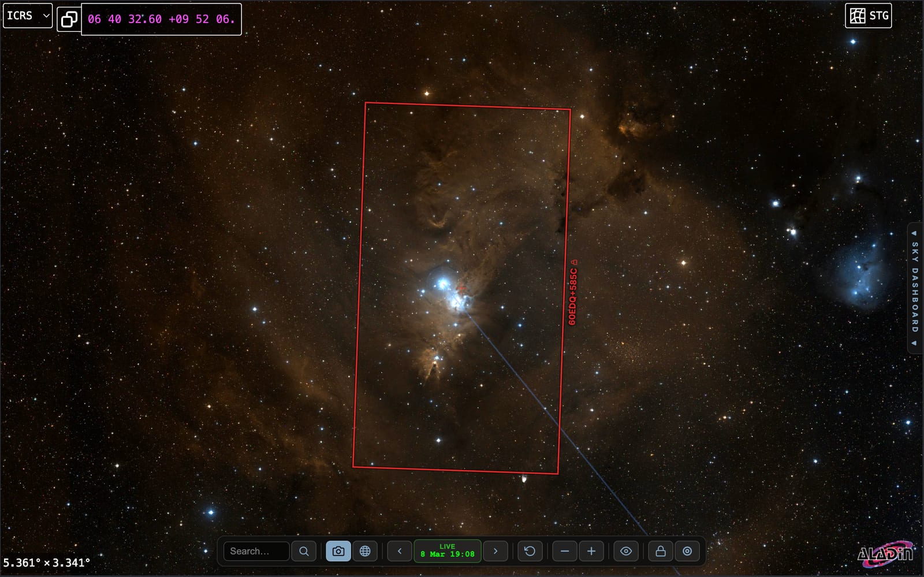Go to previous time step arrow
Screen dimensions: 924x577
pyautogui.click(x=400, y=551)
